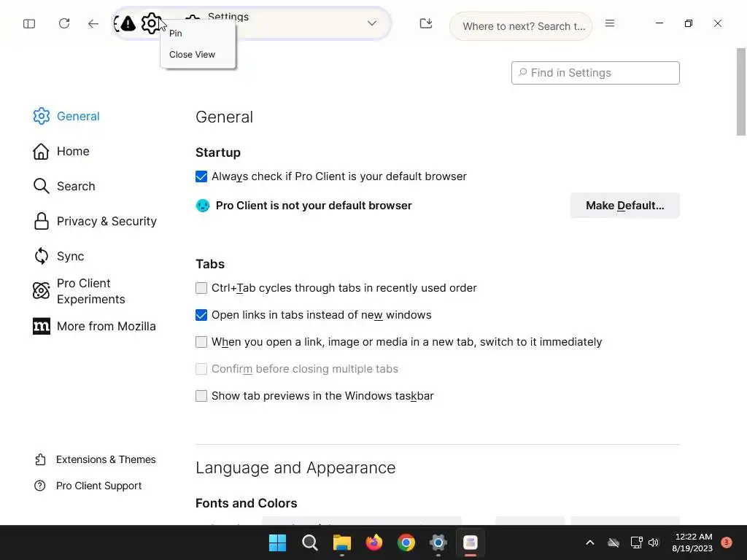The width and height of the screenshot is (747, 560).
Task: Focus the Find in Settings box
Action: (x=595, y=73)
